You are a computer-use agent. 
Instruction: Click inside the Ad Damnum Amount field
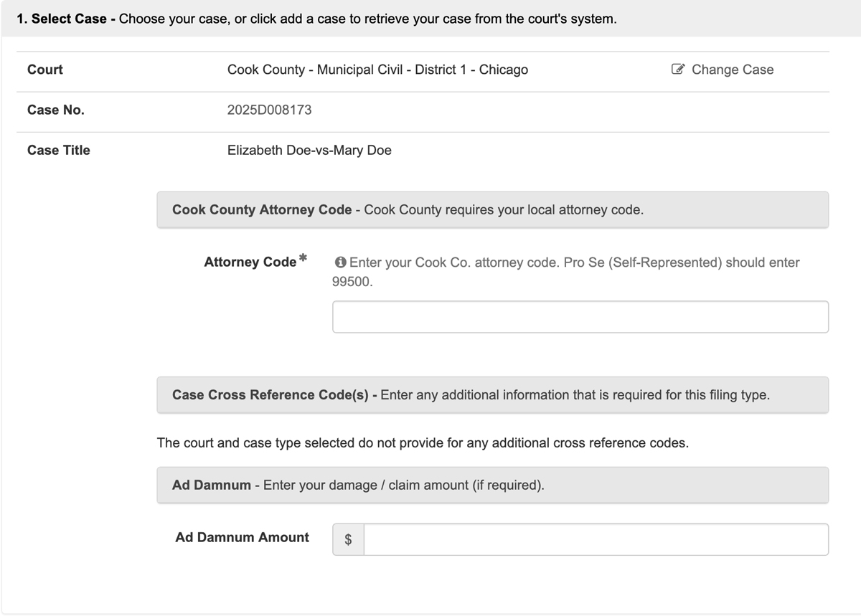pyautogui.click(x=596, y=539)
